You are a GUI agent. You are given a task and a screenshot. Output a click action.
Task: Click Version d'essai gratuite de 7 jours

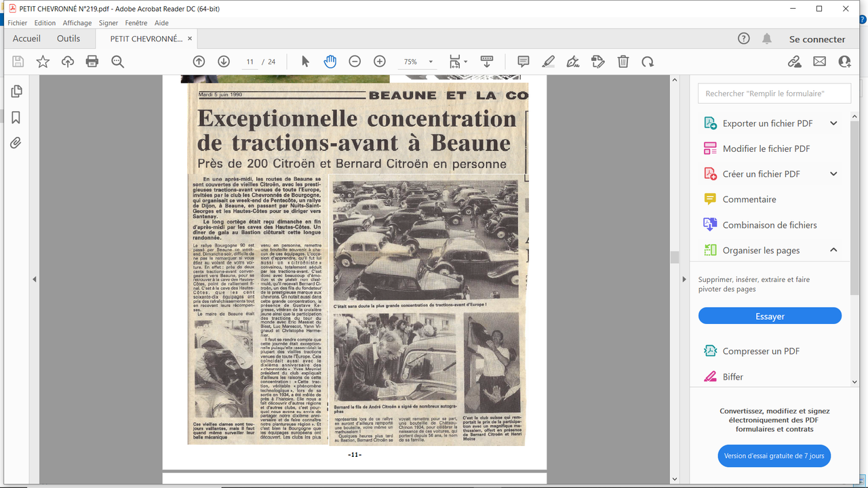(x=774, y=456)
